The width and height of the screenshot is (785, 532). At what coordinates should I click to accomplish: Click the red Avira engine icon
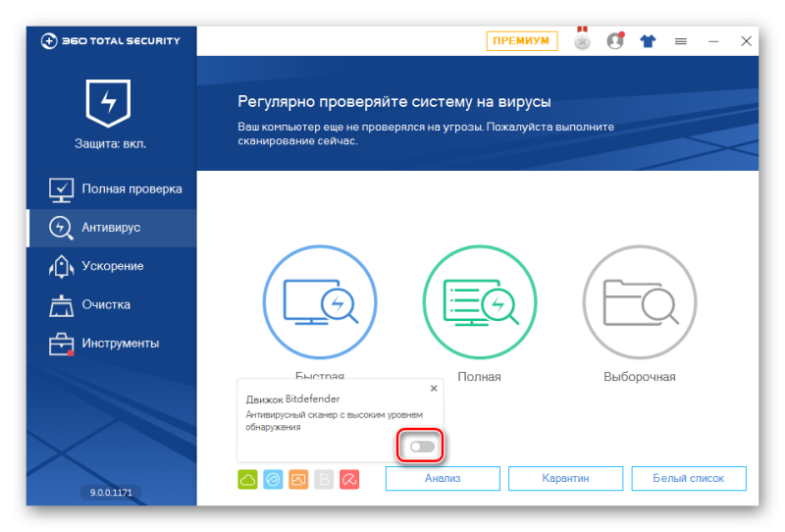click(x=349, y=479)
